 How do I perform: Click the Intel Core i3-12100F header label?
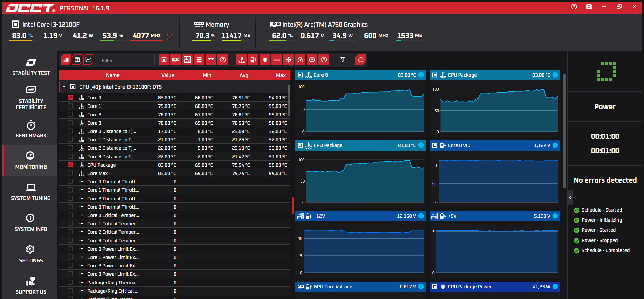click(51, 24)
